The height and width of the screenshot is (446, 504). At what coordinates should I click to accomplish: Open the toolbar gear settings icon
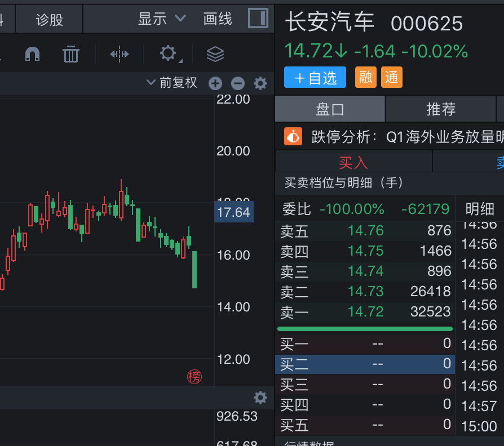click(169, 53)
